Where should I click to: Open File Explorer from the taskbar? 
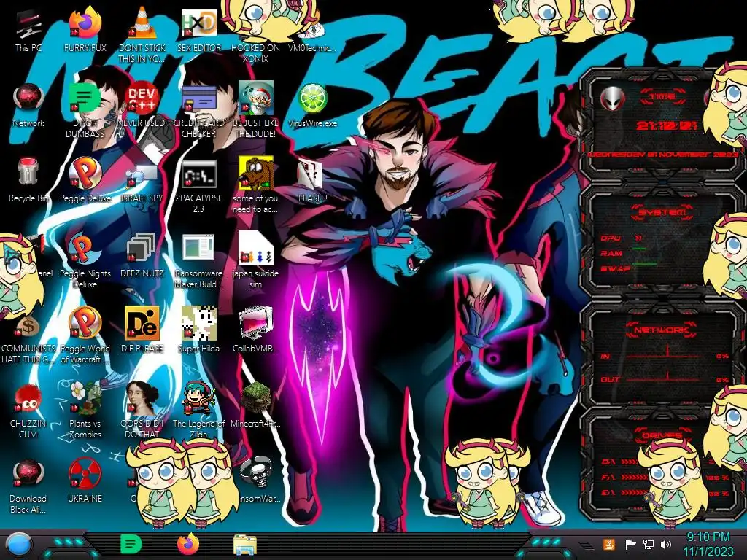(x=245, y=545)
